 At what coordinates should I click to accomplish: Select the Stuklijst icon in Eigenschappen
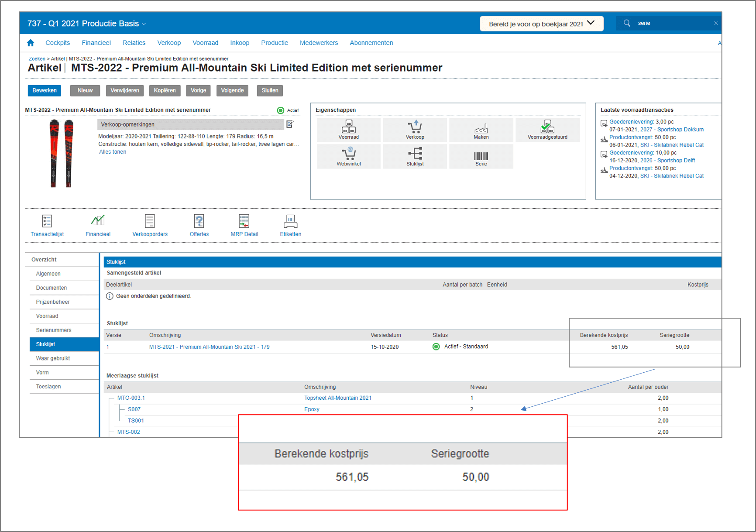tap(415, 156)
